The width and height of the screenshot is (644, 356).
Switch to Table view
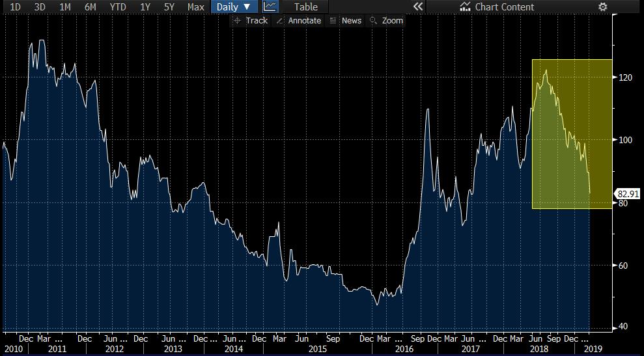coord(305,7)
